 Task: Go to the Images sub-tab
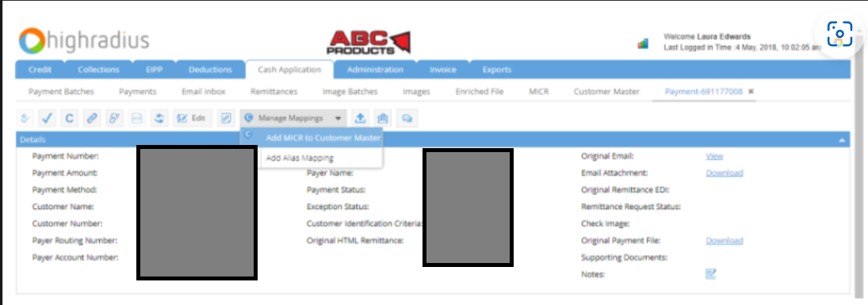tap(416, 91)
